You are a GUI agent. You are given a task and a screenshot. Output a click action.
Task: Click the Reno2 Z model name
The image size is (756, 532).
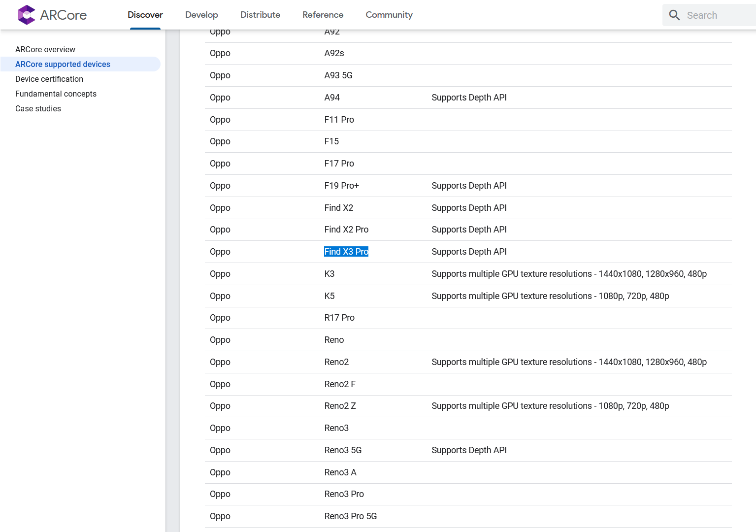[x=340, y=406]
